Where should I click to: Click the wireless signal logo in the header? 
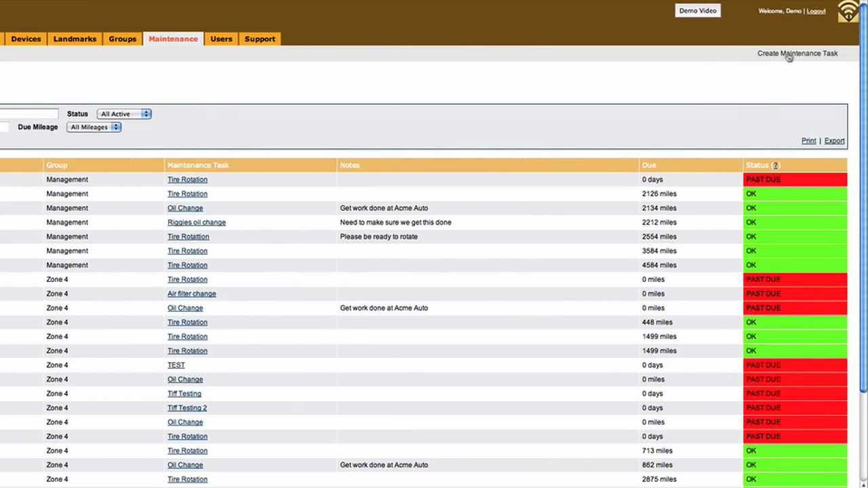[x=850, y=11]
